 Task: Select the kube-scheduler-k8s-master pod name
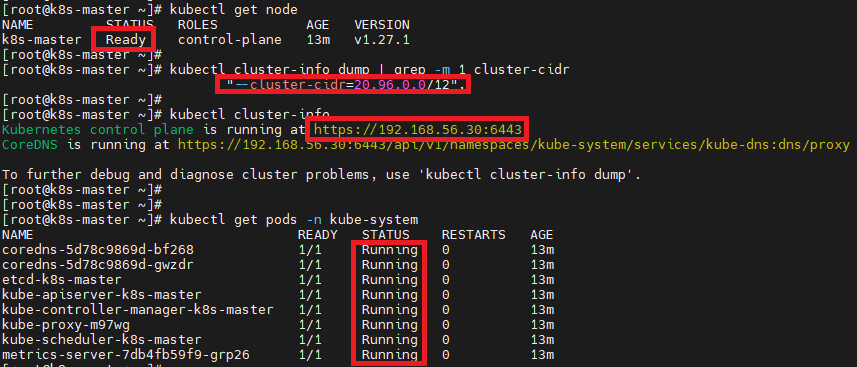pyautogui.click(x=102, y=340)
